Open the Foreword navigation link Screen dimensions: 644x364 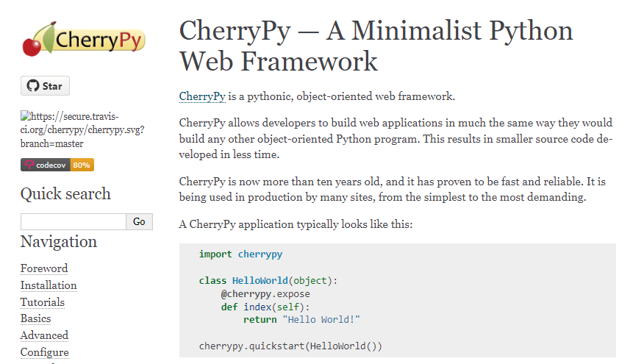(44, 268)
